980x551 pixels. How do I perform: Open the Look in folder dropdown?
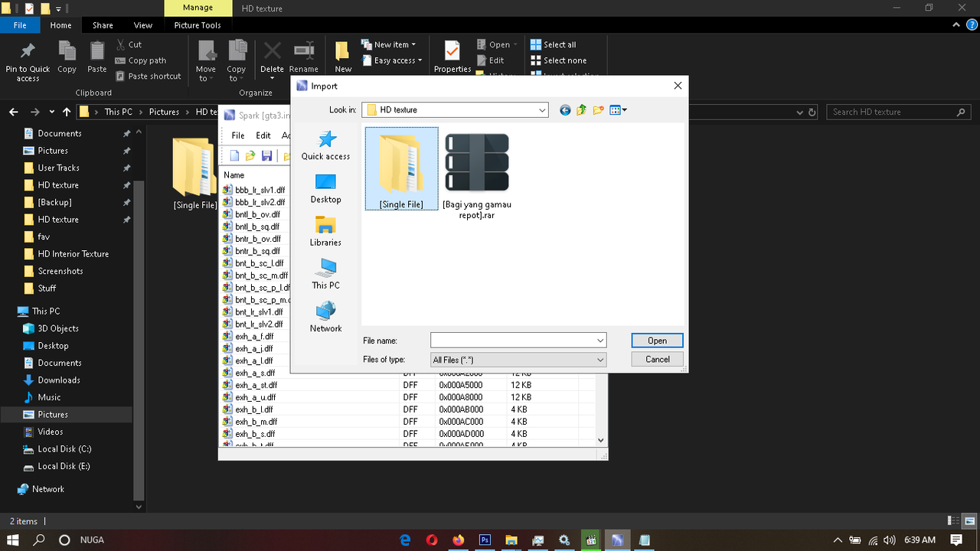[x=542, y=110]
